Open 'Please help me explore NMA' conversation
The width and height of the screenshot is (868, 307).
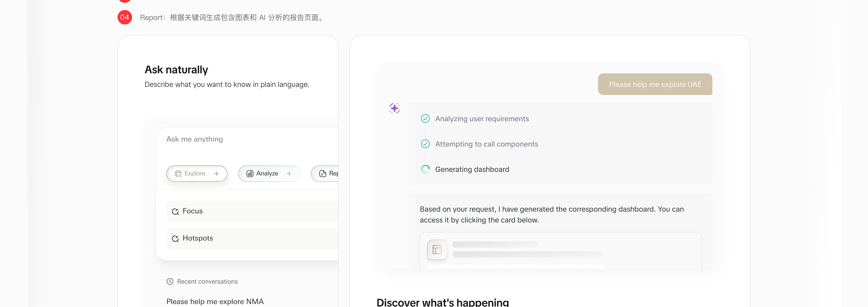coord(215,302)
